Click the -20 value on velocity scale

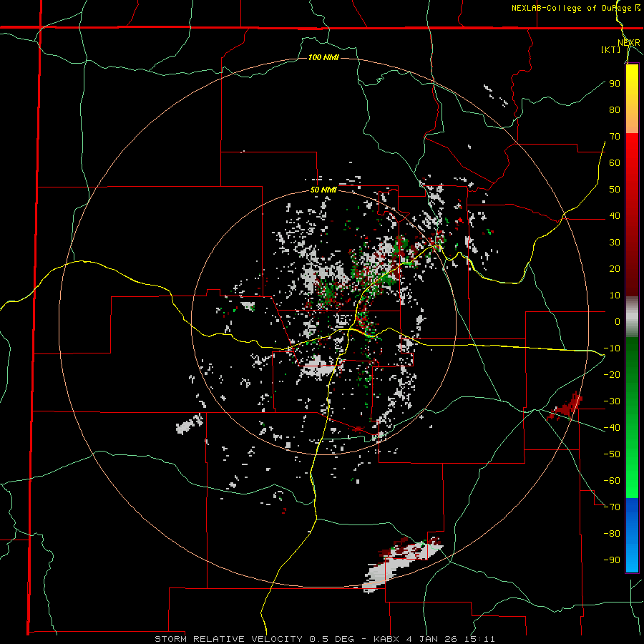(612, 374)
